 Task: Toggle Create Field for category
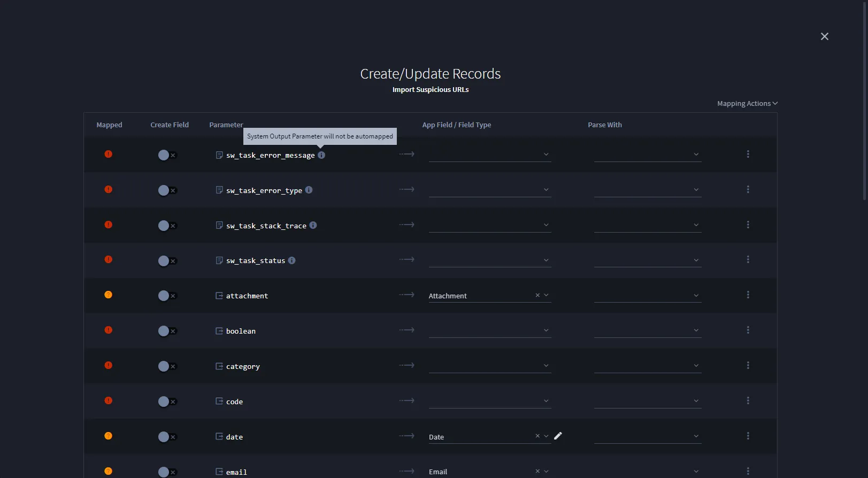[x=167, y=366]
